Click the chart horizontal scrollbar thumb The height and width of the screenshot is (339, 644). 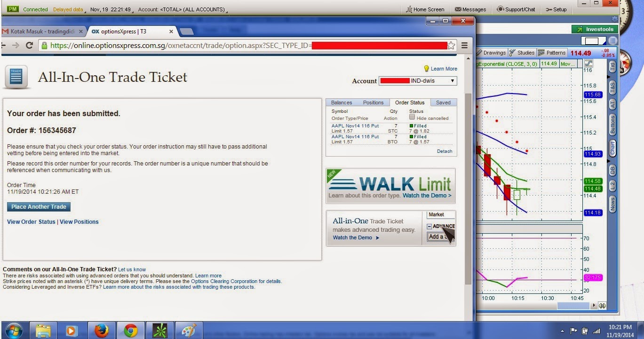(573, 306)
